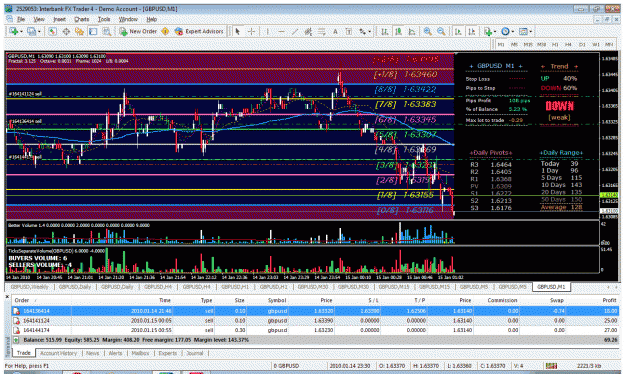
Task: Open the Account History terminal tab
Action: [x=58, y=353]
